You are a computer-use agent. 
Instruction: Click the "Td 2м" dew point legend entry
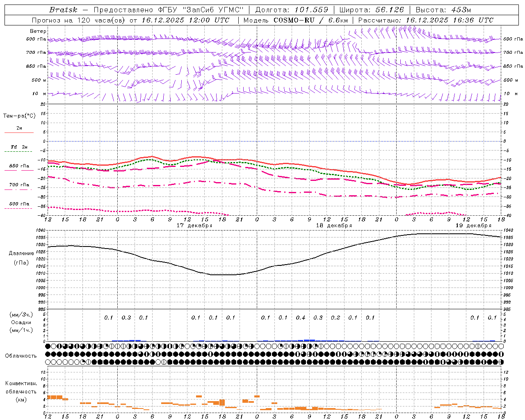pos(19,147)
